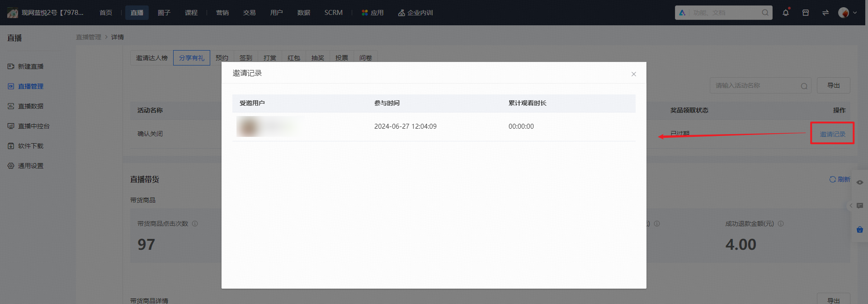This screenshot has width=868, height=304.
Task: Open 直播管理 in the sidebar
Action: (31, 86)
